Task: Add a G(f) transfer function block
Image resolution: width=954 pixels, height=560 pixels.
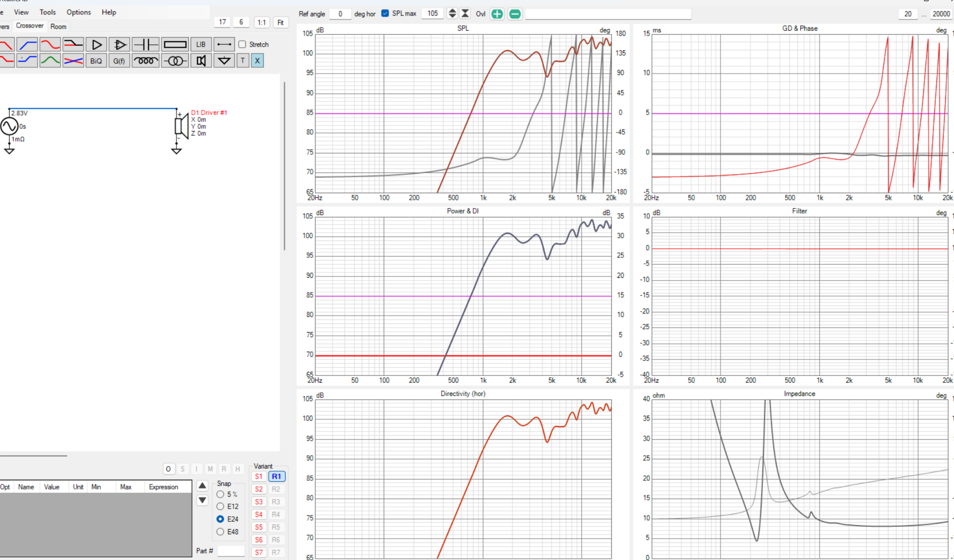Action: click(x=119, y=61)
